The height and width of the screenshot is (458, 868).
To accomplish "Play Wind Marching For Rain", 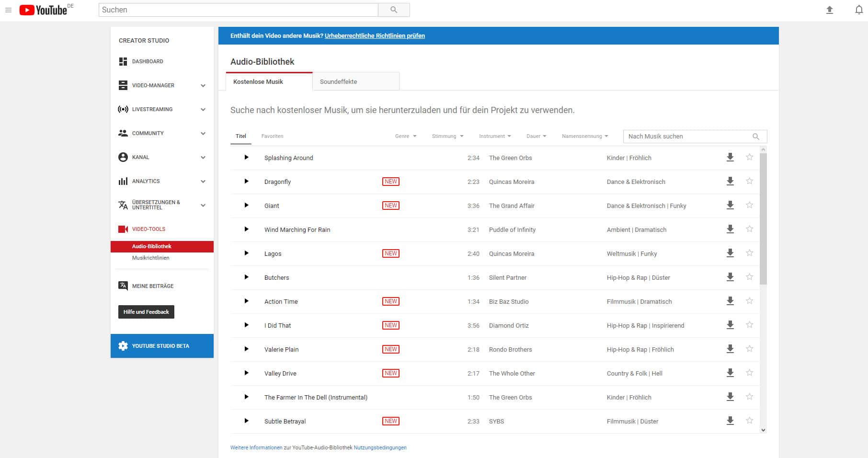I will point(246,229).
